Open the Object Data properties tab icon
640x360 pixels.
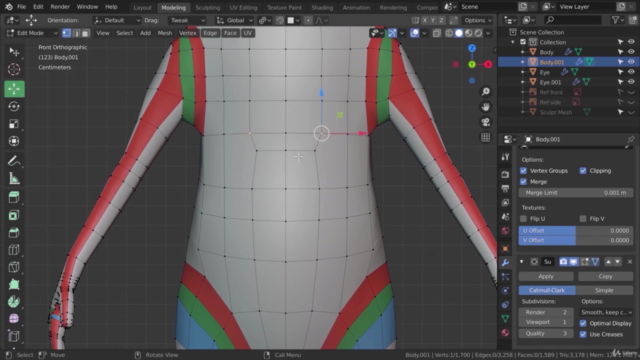505,318
